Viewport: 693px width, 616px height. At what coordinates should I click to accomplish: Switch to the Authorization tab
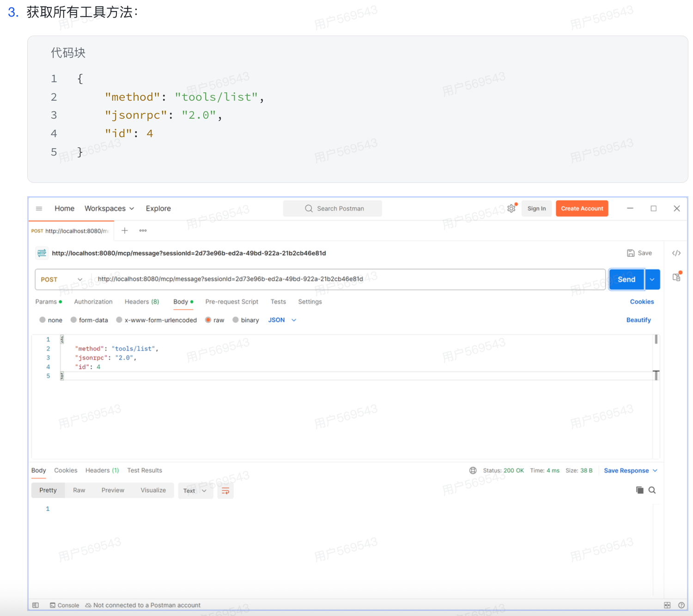coord(93,302)
